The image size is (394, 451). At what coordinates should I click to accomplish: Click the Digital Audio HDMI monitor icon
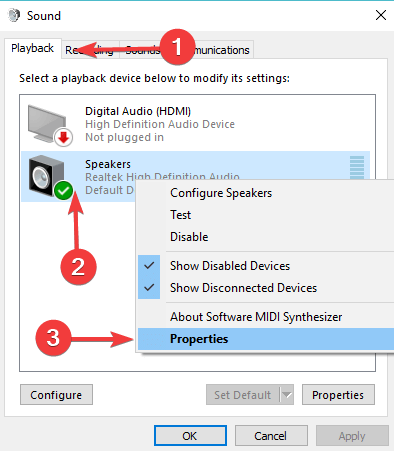[x=47, y=124]
